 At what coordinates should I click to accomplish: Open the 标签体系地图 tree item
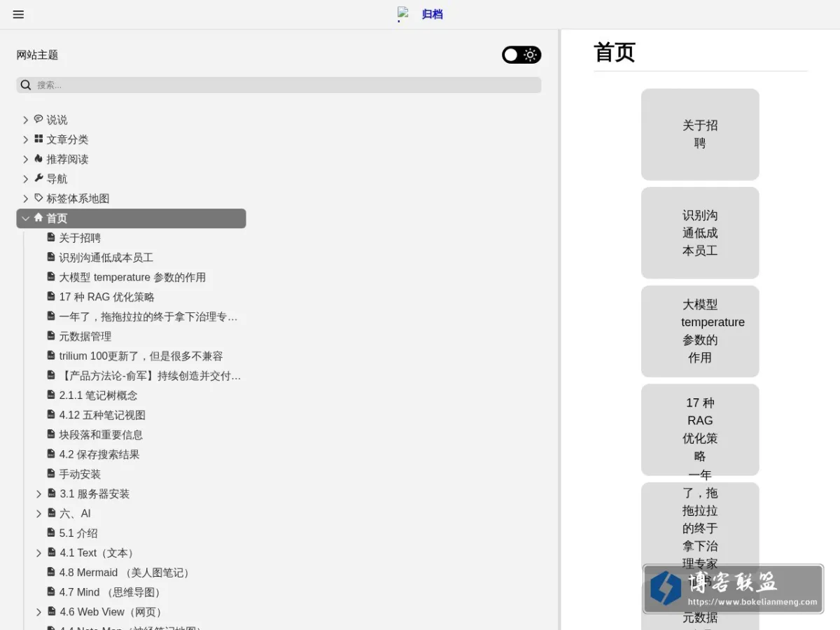pyautogui.click(x=78, y=199)
